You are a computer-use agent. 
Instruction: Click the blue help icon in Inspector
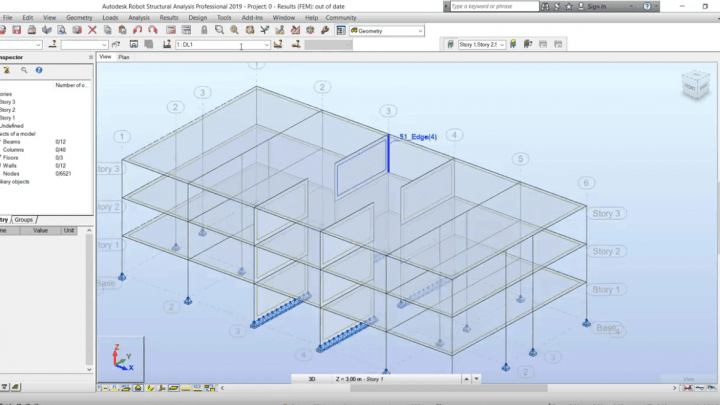[x=39, y=70]
